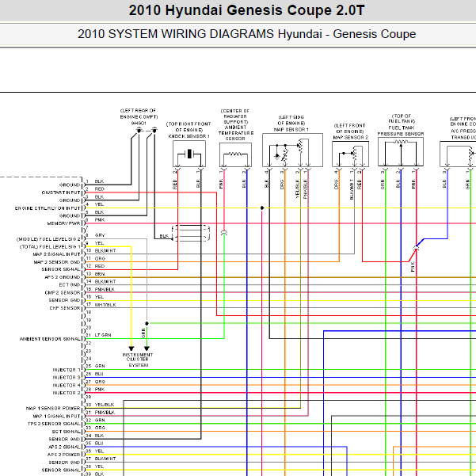476x476 pixels.
Task: Click the 'TPS 2 SENSOR SIGNAL' label
Action: point(54,424)
